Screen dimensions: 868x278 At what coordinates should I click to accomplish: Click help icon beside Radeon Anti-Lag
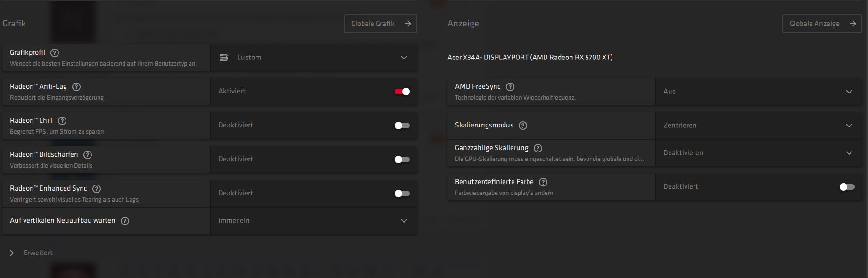76,87
